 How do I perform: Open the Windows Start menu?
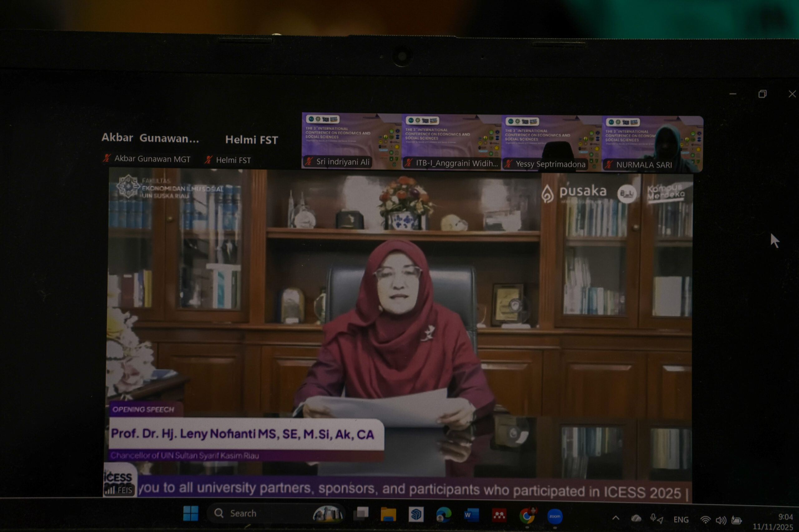[x=190, y=513]
